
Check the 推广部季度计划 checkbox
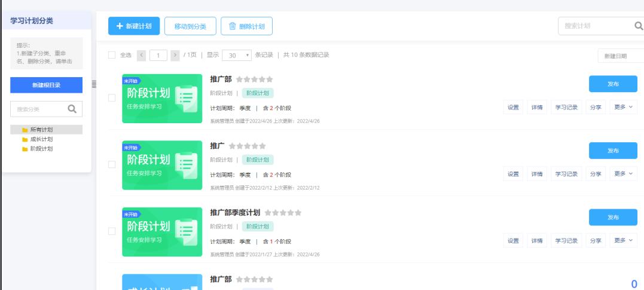[x=112, y=231]
